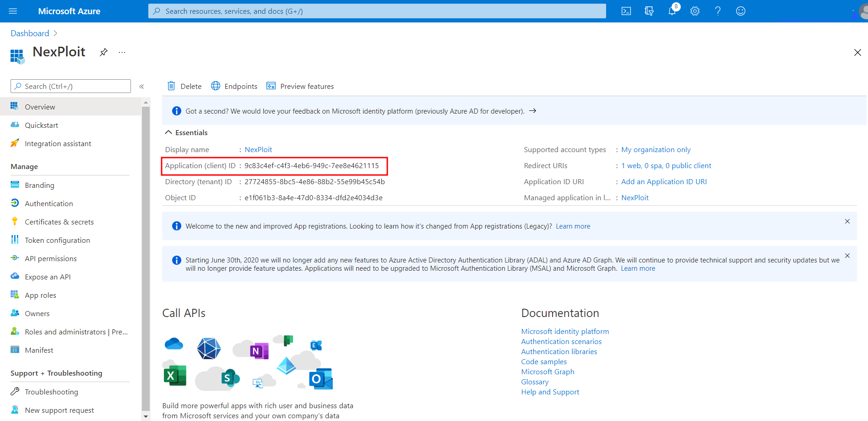Go to Microsoft Azure home logo
The image size is (868, 421).
pyautogui.click(x=69, y=11)
